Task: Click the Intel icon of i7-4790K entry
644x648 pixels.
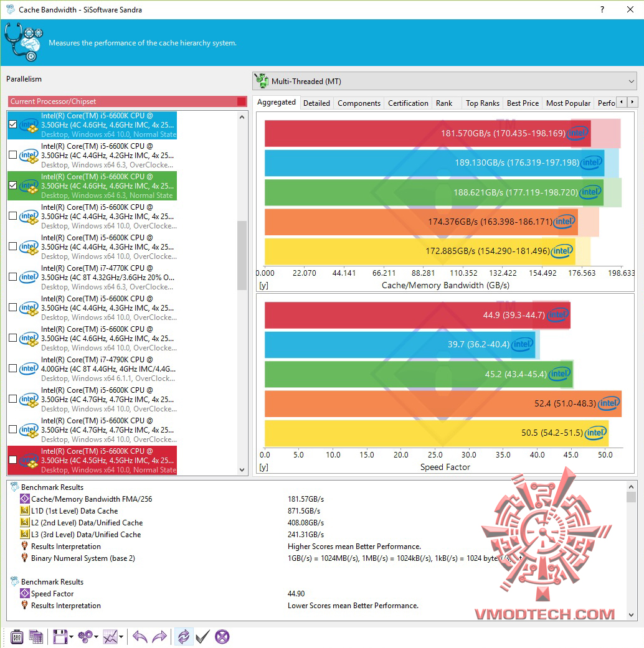Action: (29, 369)
